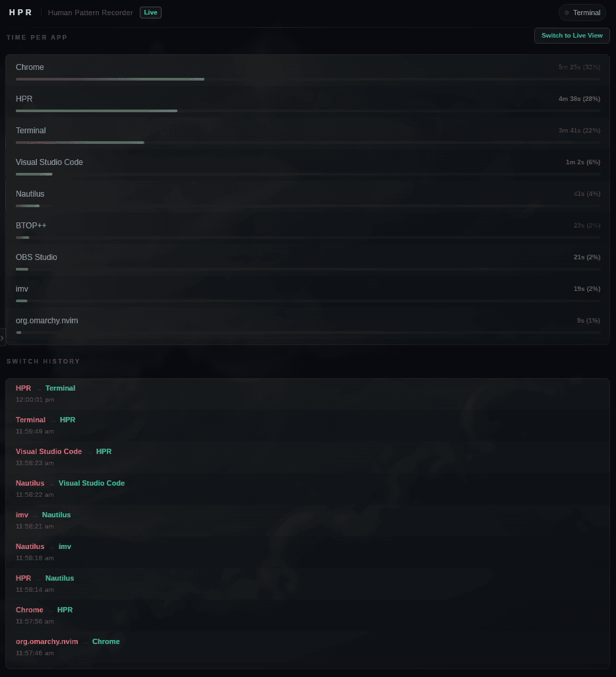Select the org.omarchy.nvim usage row
Screen dimensions: 616x677
coord(308,325)
